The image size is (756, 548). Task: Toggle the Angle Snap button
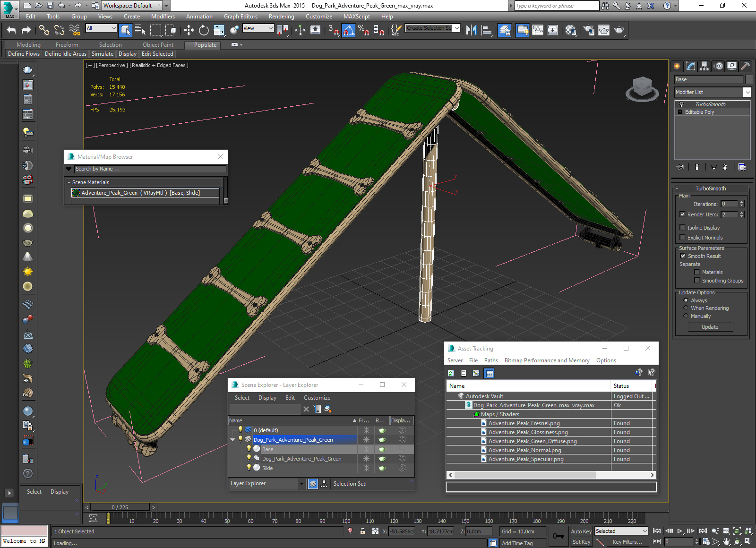pyautogui.click(x=349, y=30)
